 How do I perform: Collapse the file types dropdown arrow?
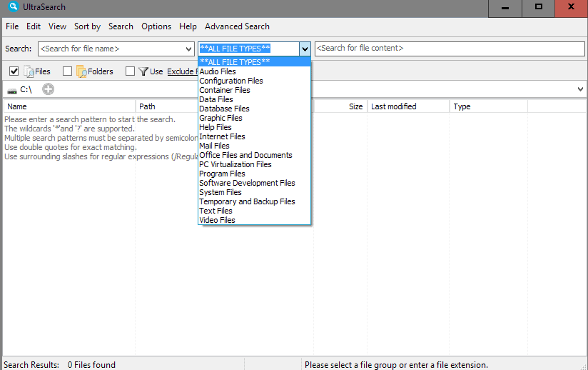(x=305, y=49)
